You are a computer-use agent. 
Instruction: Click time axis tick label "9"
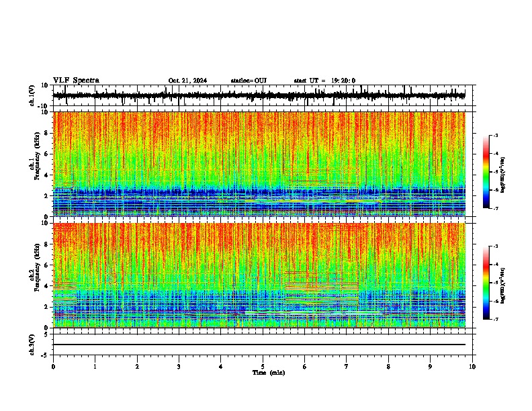tap(430, 367)
